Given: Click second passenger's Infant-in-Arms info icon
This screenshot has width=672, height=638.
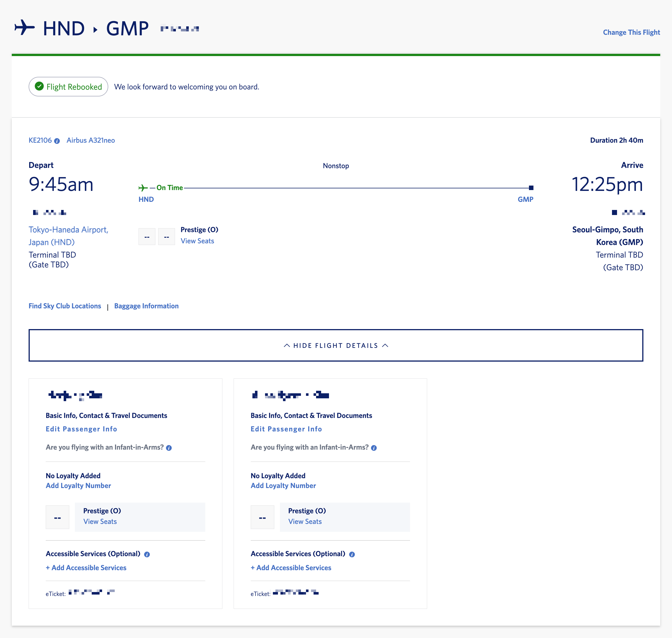Looking at the screenshot, I should [x=374, y=448].
